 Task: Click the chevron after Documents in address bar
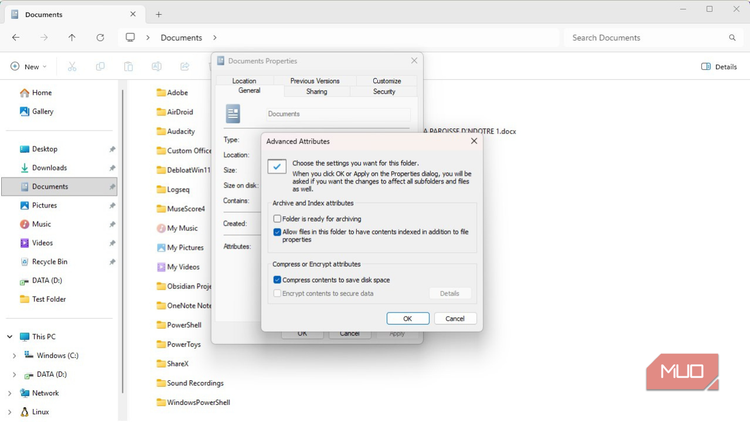tap(215, 37)
